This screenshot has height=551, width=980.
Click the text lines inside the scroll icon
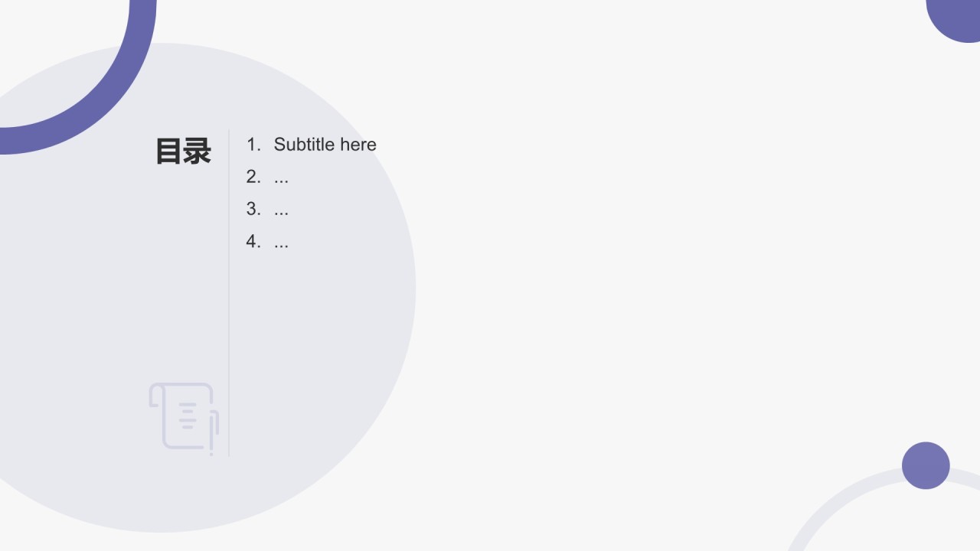[188, 416]
